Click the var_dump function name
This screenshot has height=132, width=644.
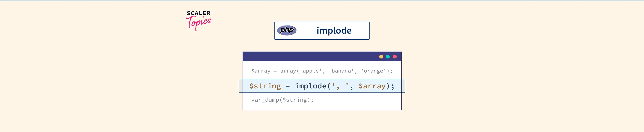coord(265,100)
